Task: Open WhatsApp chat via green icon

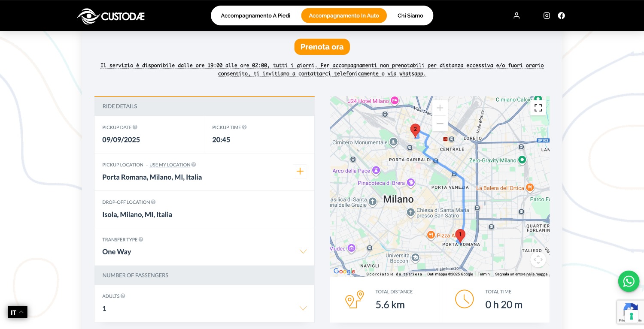Action: pos(629,281)
